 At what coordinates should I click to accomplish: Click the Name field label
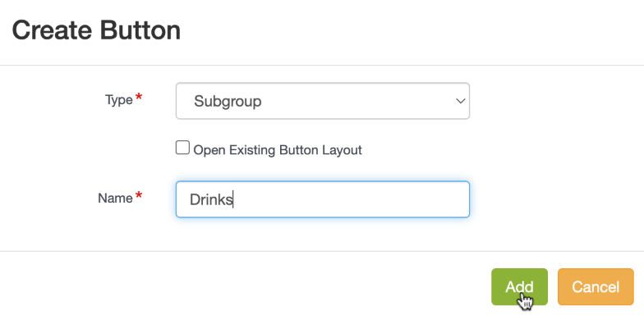115,199
